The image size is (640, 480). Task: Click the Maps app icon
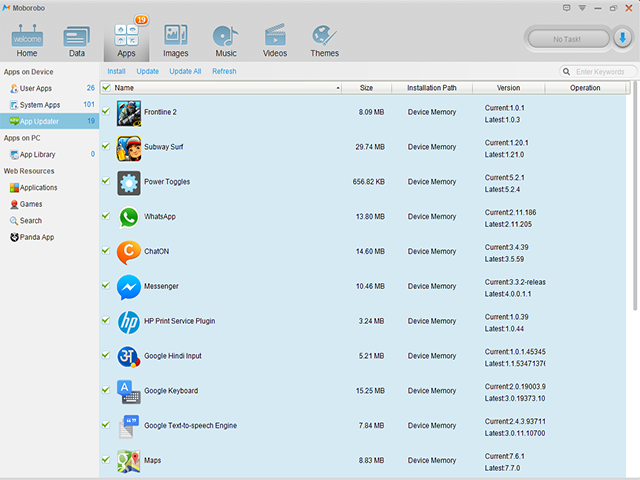tap(129, 461)
